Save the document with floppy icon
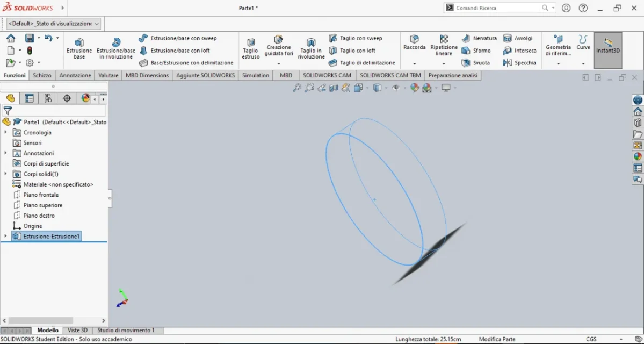This screenshot has width=644, height=344. (30, 38)
